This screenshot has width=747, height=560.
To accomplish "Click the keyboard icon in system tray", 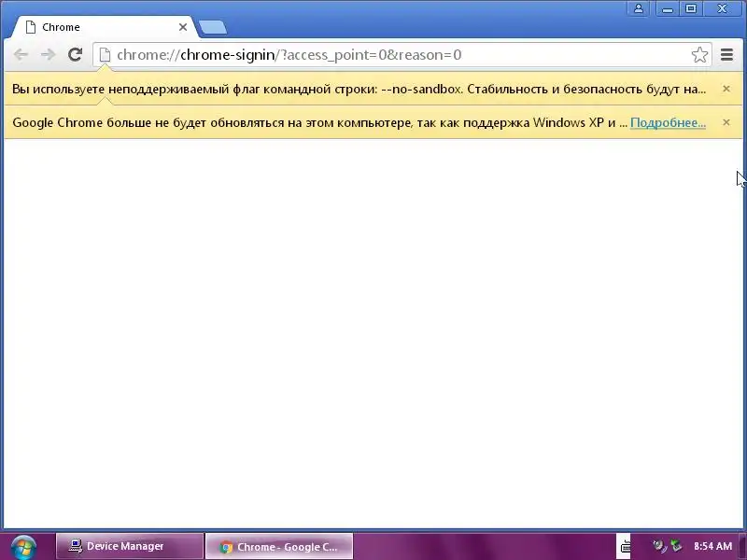I will tap(625, 547).
